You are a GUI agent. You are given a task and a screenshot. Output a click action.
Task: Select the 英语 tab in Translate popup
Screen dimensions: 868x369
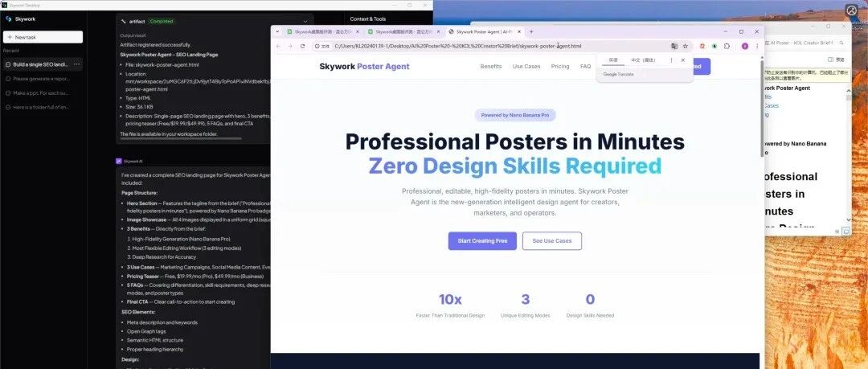612,59
